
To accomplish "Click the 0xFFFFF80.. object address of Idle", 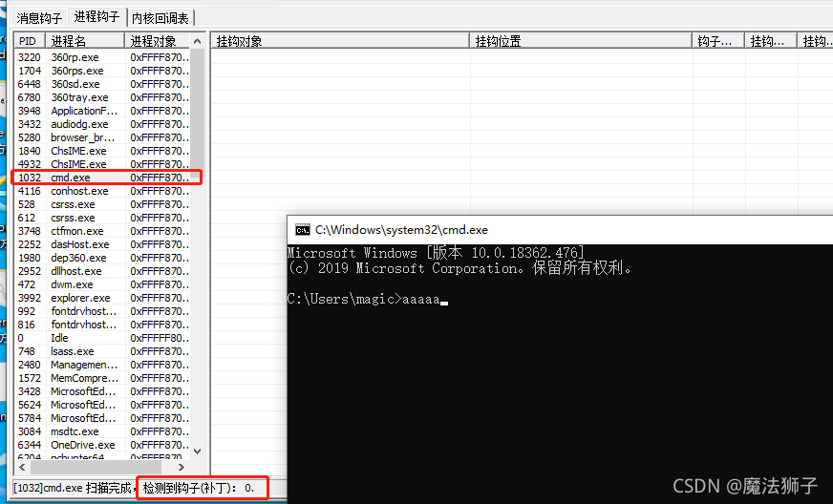I will [160, 338].
